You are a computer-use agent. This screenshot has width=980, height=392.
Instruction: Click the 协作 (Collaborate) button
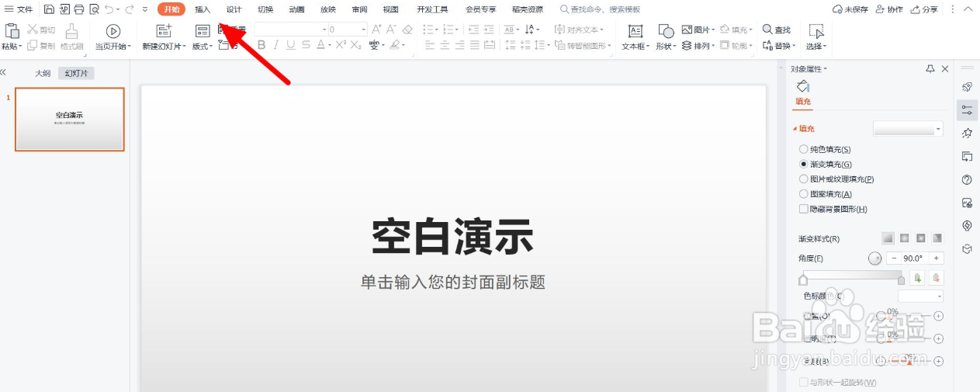pos(889,9)
